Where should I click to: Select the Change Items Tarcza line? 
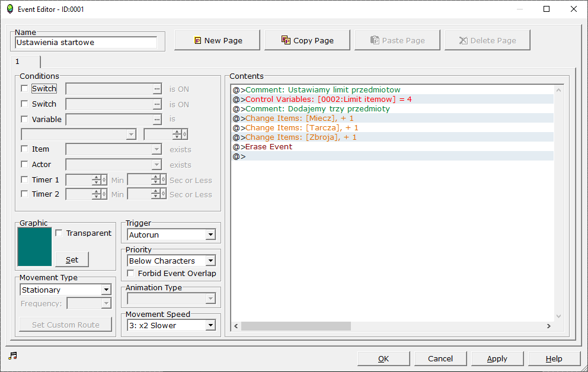coord(392,128)
